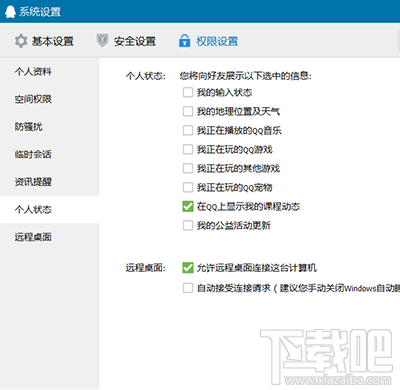Click the blue lock icon for 权限设置
The width and height of the screenshot is (400, 390).
(x=184, y=41)
